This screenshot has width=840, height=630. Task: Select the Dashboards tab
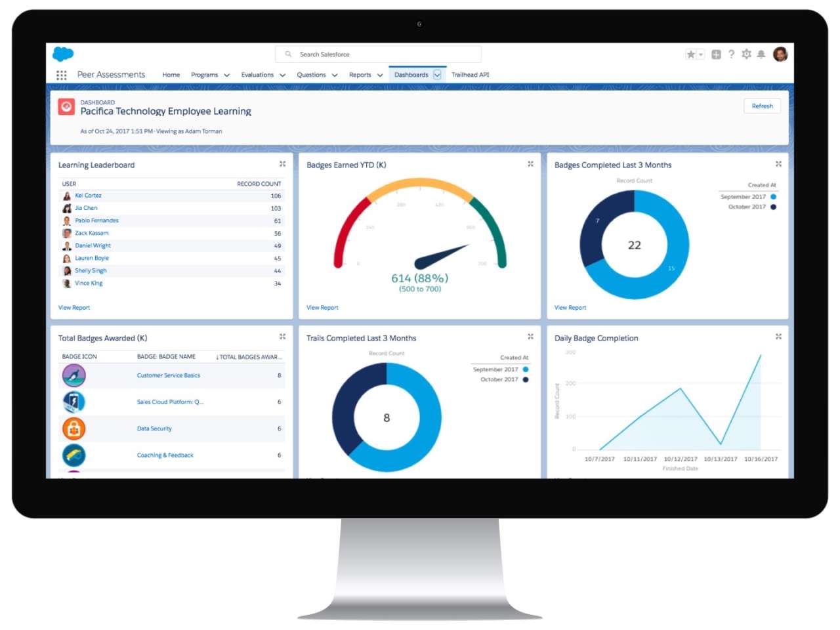pos(411,75)
